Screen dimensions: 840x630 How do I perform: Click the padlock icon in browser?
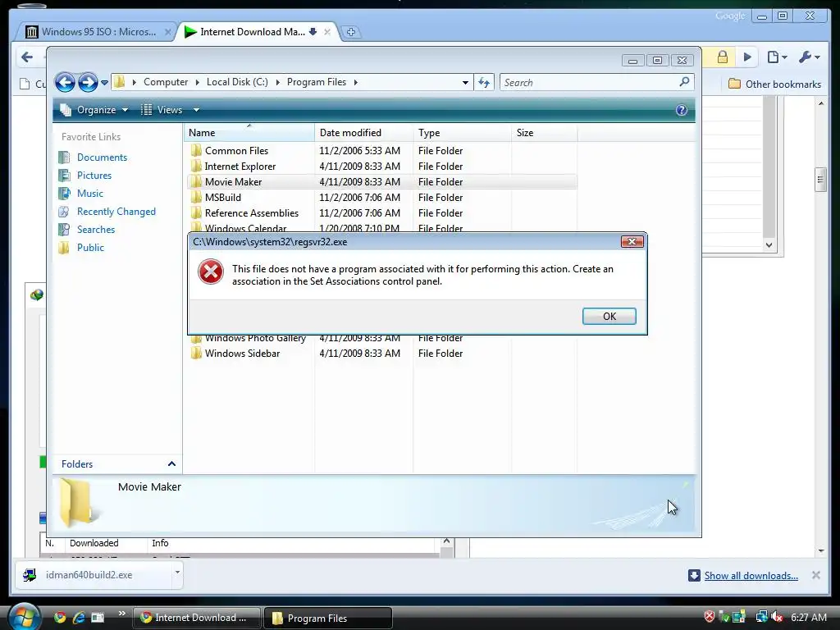[722, 57]
